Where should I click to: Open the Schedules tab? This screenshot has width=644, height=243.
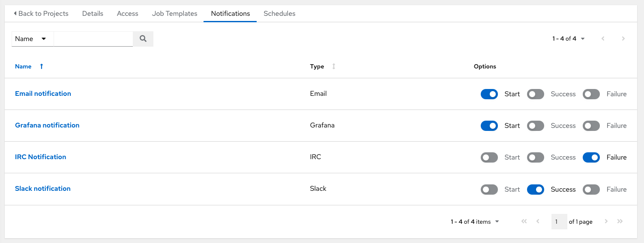pyautogui.click(x=279, y=14)
